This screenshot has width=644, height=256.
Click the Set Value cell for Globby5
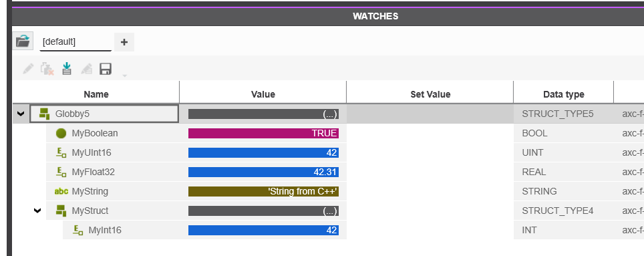430,114
